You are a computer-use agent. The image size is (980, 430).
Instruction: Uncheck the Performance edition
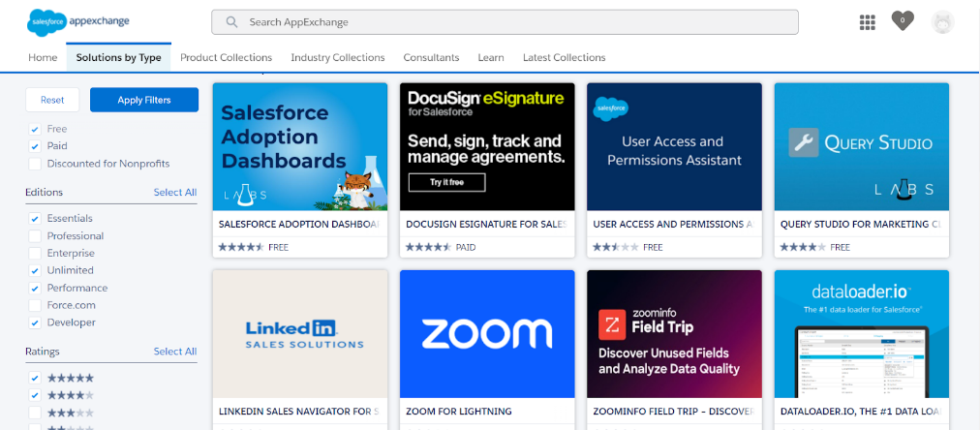point(35,289)
